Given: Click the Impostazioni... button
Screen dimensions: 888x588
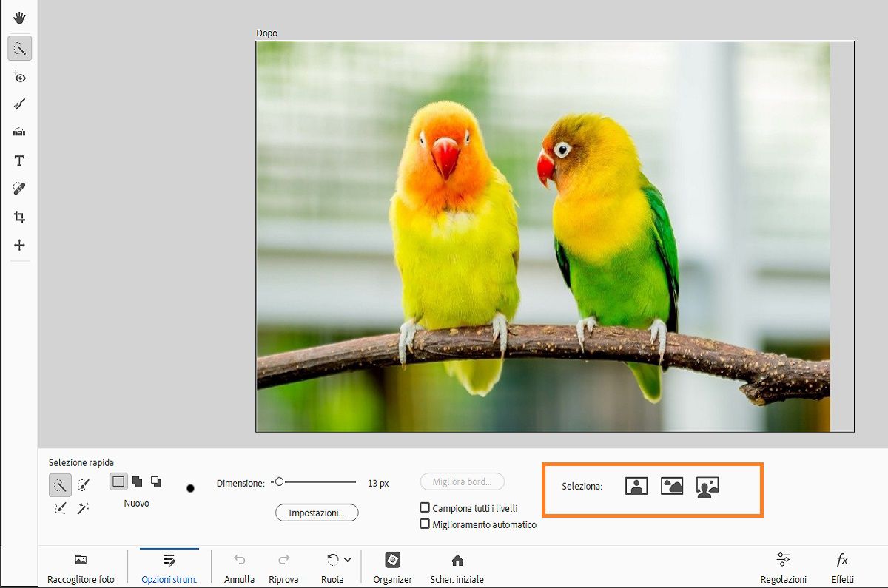Looking at the screenshot, I should tap(317, 513).
